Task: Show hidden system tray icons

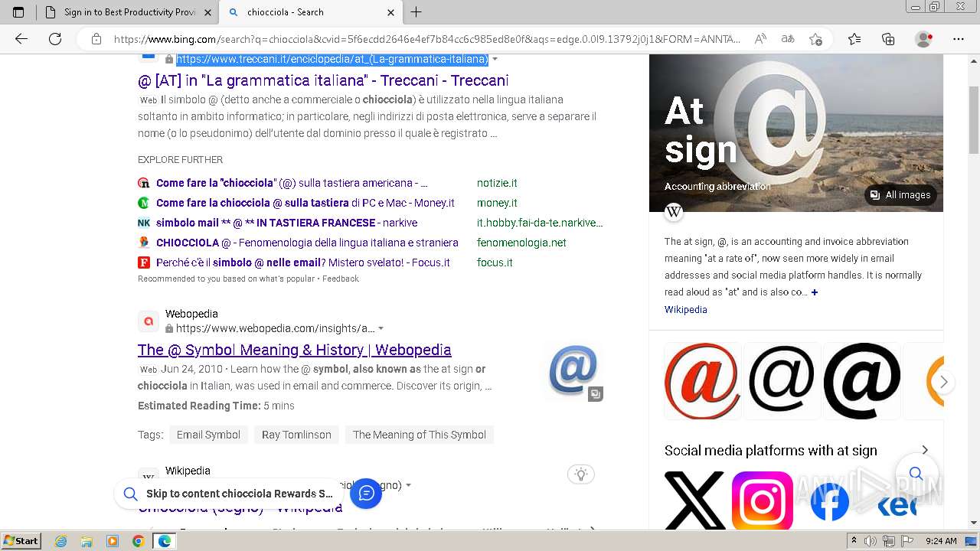Action: pyautogui.click(x=854, y=541)
